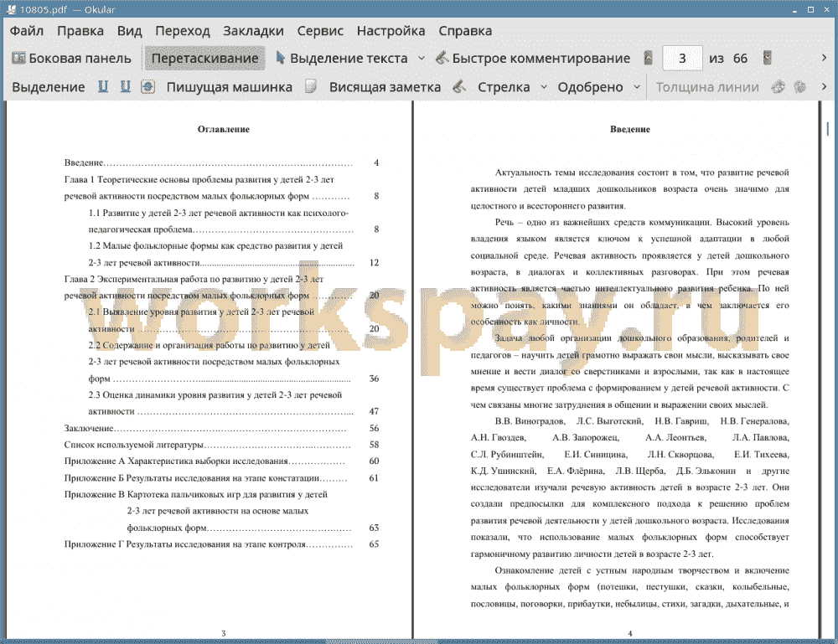Open the Закладки menu

pyautogui.click(x=253, y=31)
